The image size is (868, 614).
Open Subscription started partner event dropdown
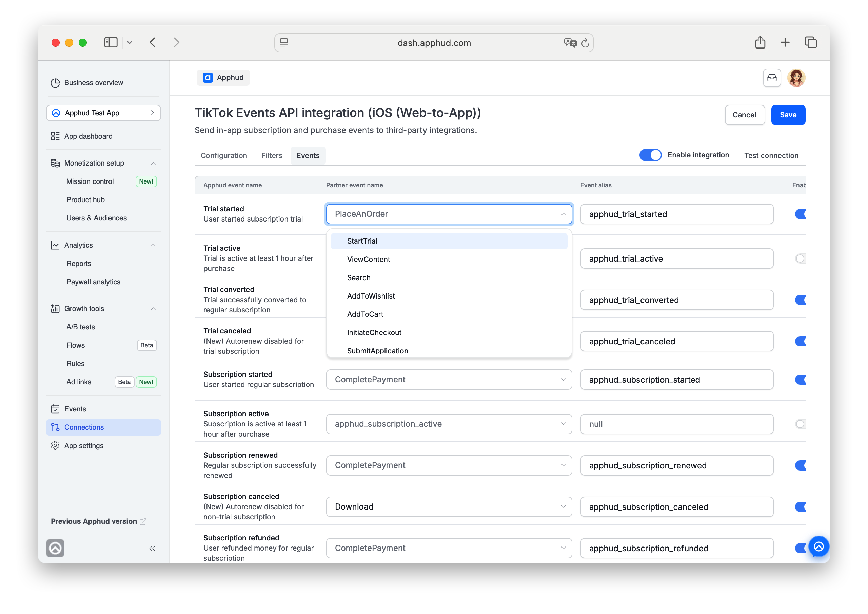point(449,380)
